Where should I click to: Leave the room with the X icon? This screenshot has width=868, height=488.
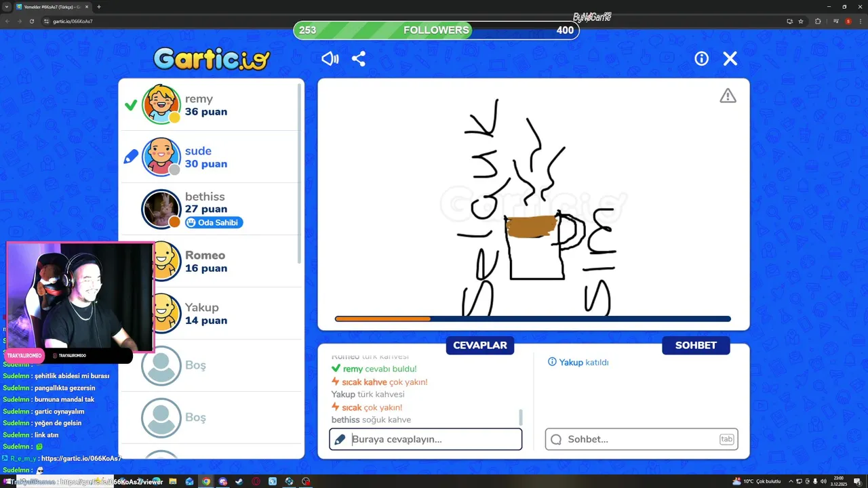(x=730, y=59)
